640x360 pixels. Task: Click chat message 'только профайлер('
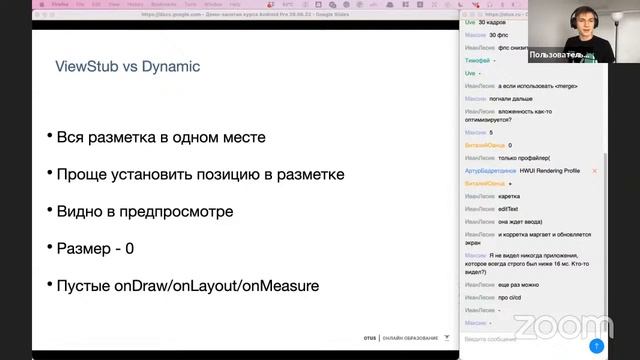(x=524, y=158)
